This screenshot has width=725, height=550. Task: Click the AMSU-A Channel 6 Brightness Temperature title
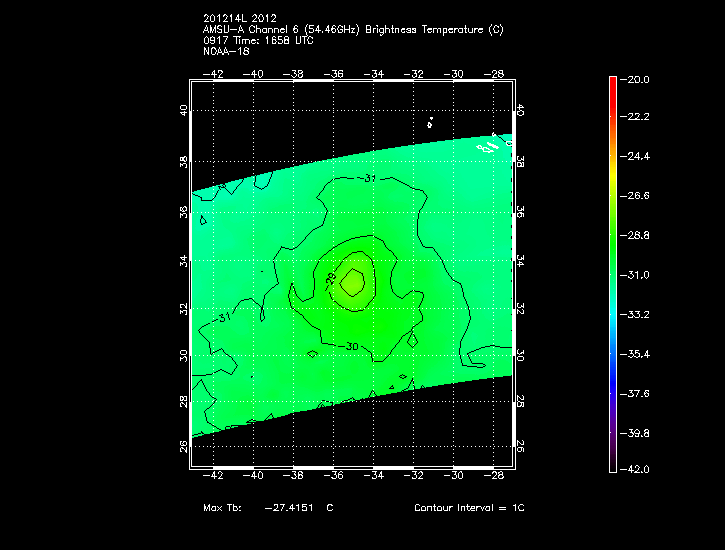coord(352,30)
